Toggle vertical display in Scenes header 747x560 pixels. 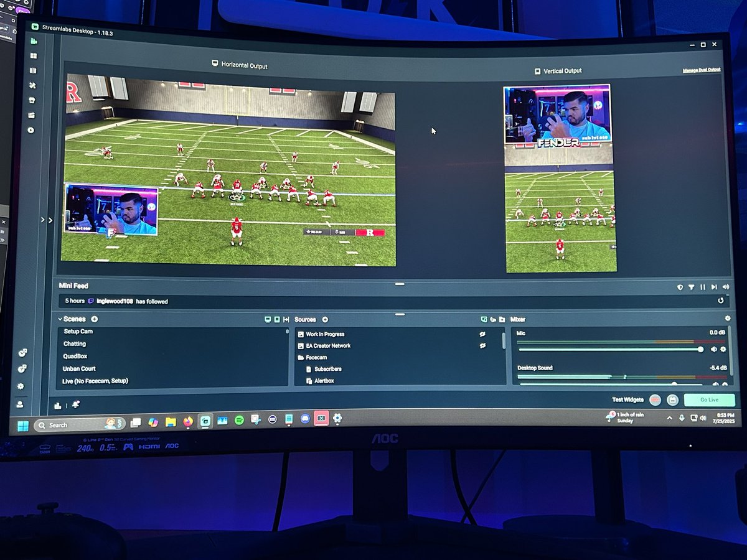(277, 319)
